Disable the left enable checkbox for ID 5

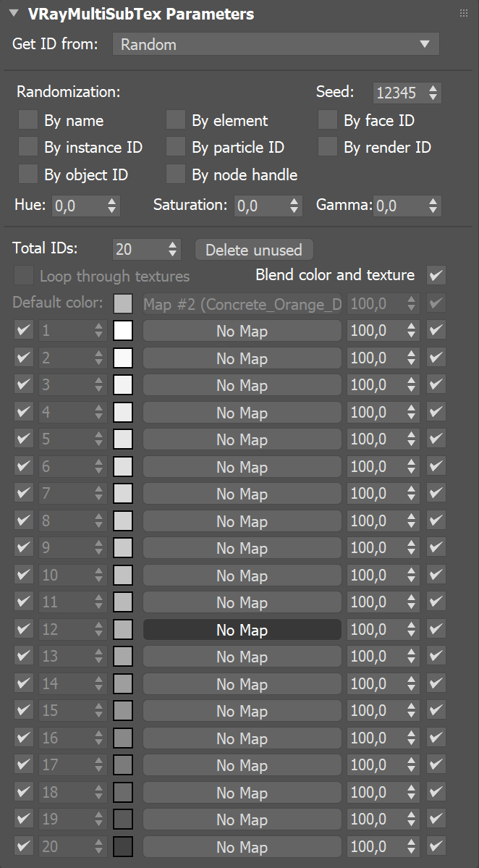[x=24, y=439]
